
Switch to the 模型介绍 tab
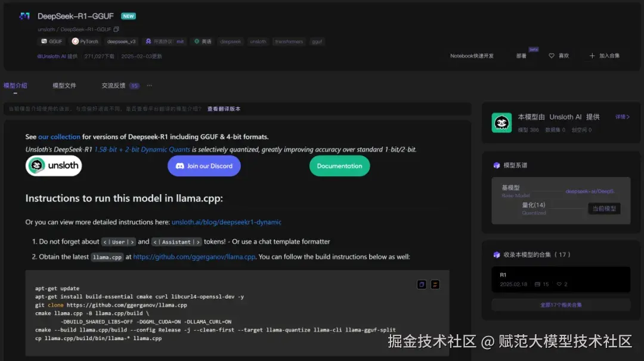15,85
